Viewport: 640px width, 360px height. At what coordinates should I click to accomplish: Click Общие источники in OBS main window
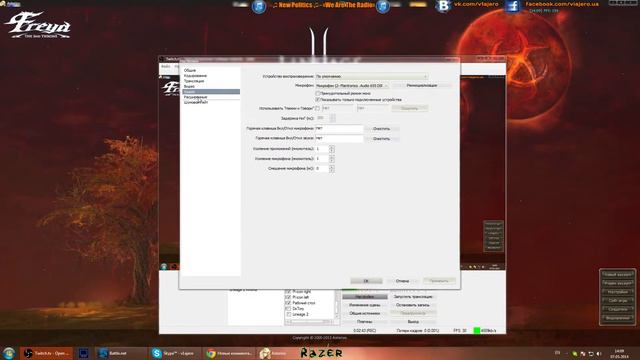pos(364,313)
